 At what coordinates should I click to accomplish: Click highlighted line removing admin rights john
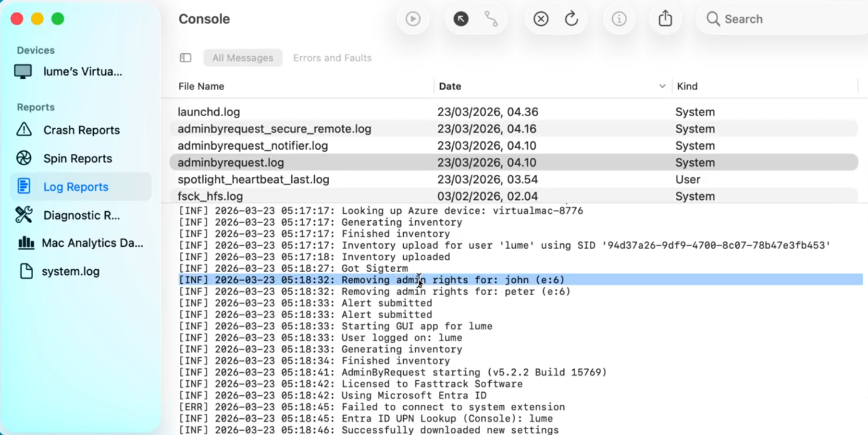(521, 280)
